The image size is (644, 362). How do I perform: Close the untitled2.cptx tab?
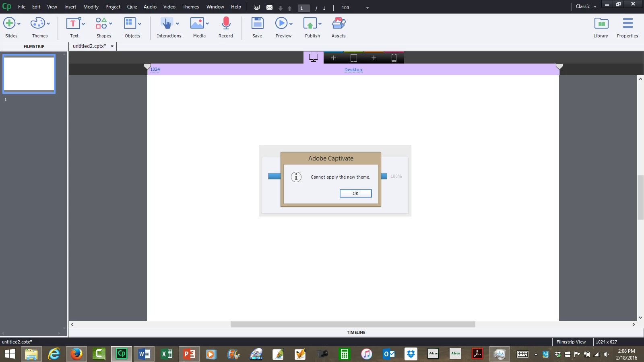[112, 46]
